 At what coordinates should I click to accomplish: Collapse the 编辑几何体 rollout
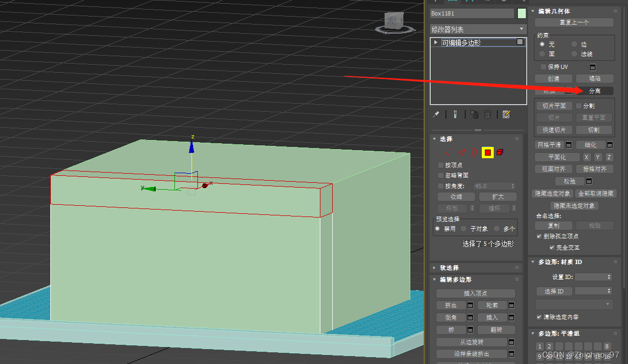click(x=533, y=11)
